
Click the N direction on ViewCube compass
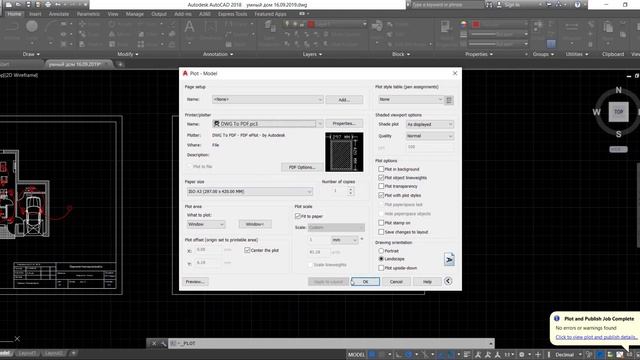pyautogui.click(x=618, y=90)
